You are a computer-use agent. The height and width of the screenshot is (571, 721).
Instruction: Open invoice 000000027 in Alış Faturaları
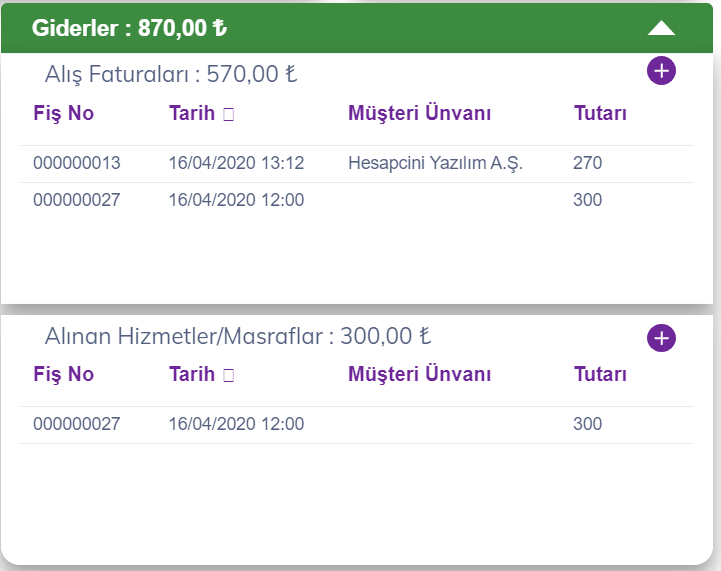coord(356,200)
